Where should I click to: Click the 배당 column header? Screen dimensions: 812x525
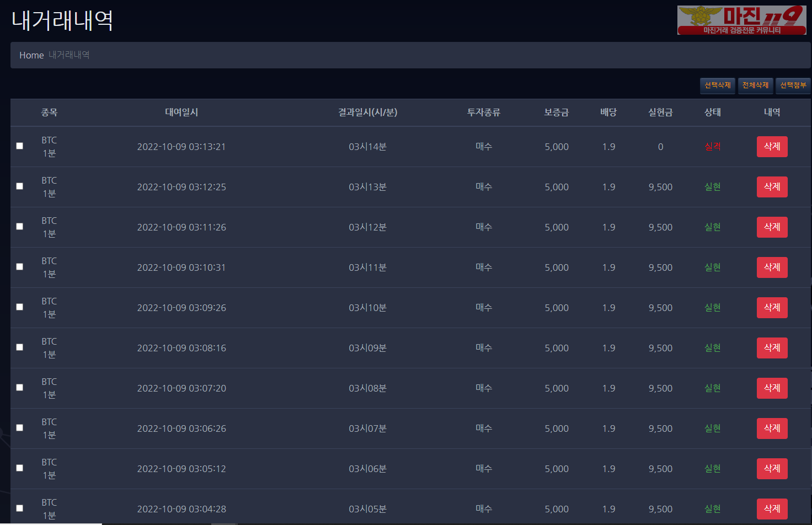coord(608,113)
